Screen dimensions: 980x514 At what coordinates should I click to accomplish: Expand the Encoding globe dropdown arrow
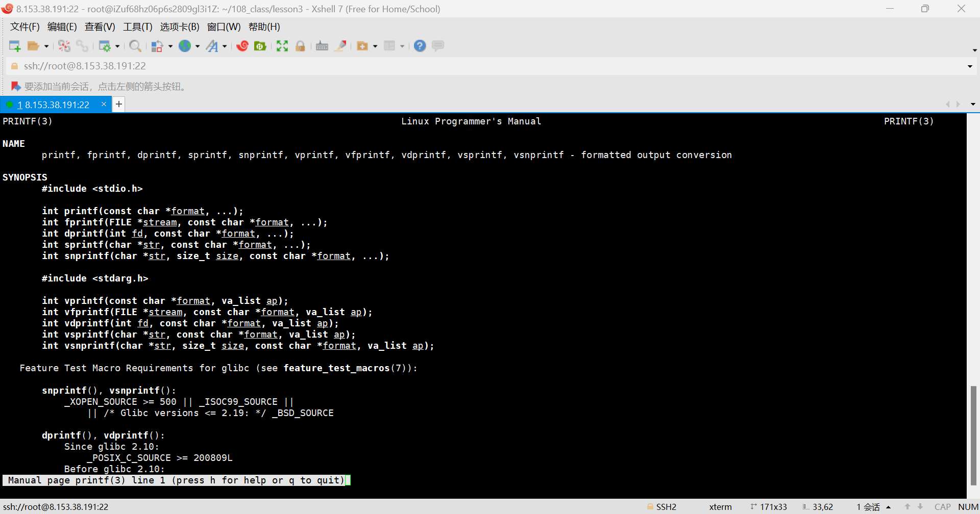coord(198,46)
